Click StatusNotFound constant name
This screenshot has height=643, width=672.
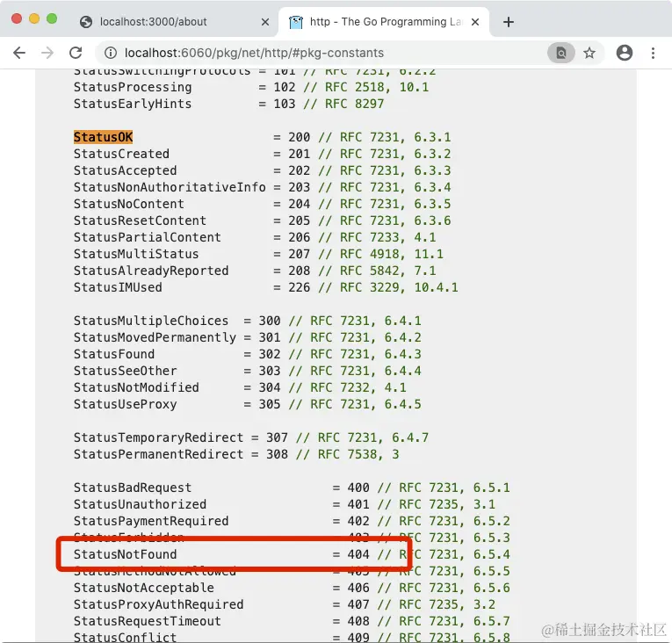(x=125, y=555)
